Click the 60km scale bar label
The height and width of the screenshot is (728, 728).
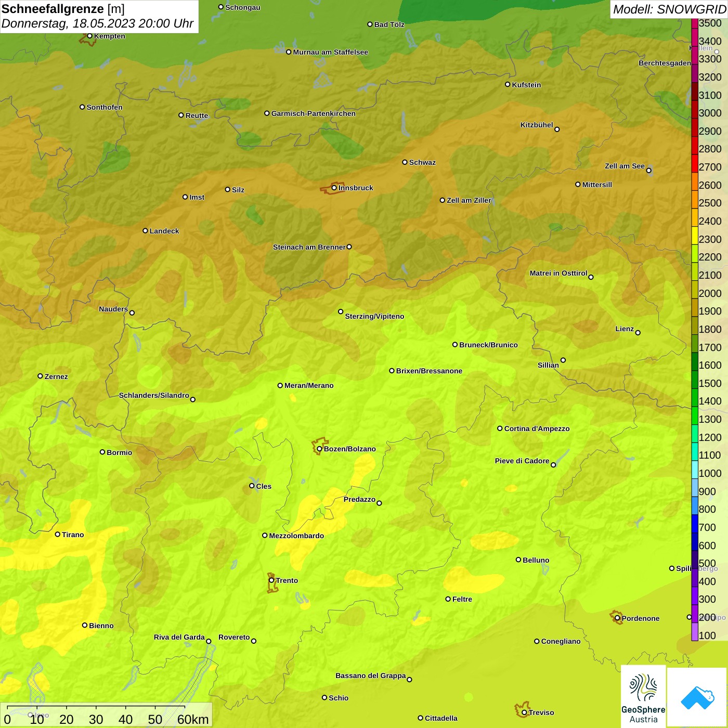193,719
